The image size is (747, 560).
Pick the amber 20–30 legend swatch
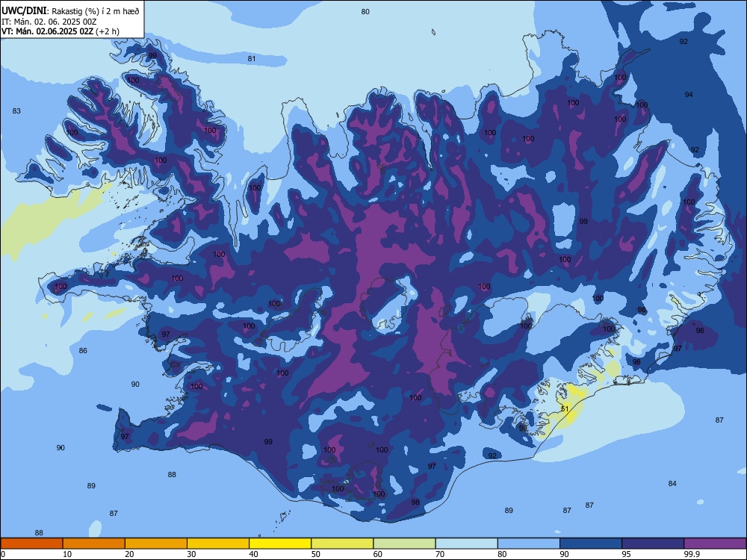[156, 544]
